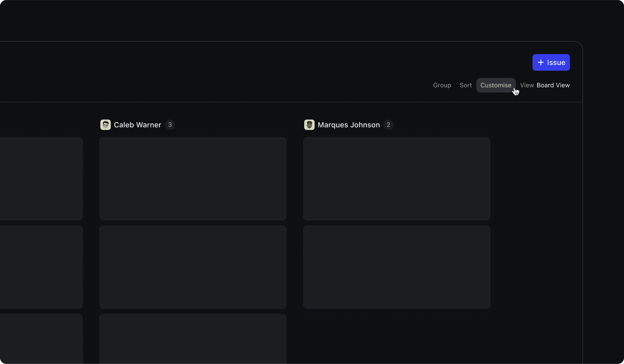Click the count badge showing 3

pos(170,125)
